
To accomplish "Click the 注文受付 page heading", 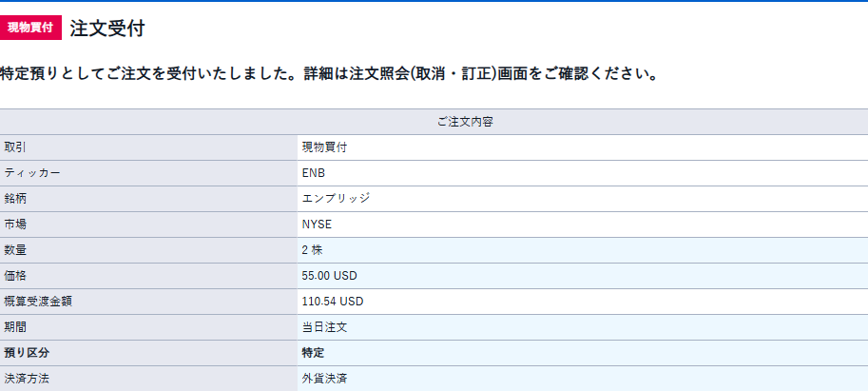I will coord(107,29).
